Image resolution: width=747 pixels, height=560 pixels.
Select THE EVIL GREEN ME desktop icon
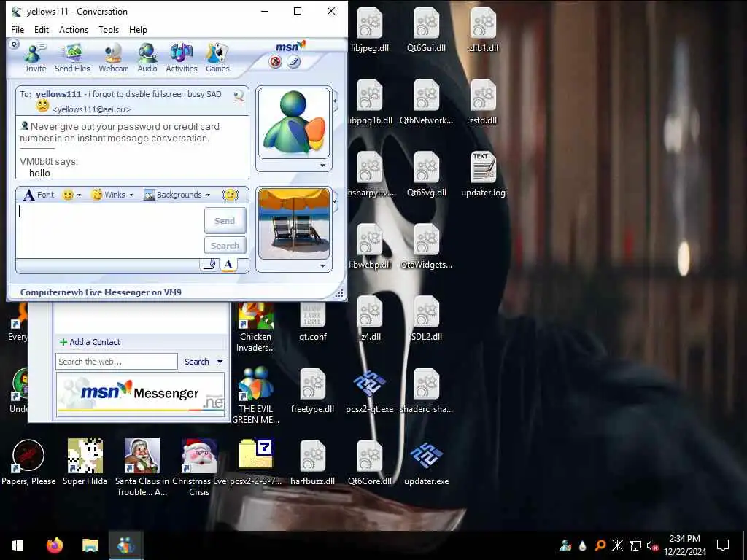255,395
